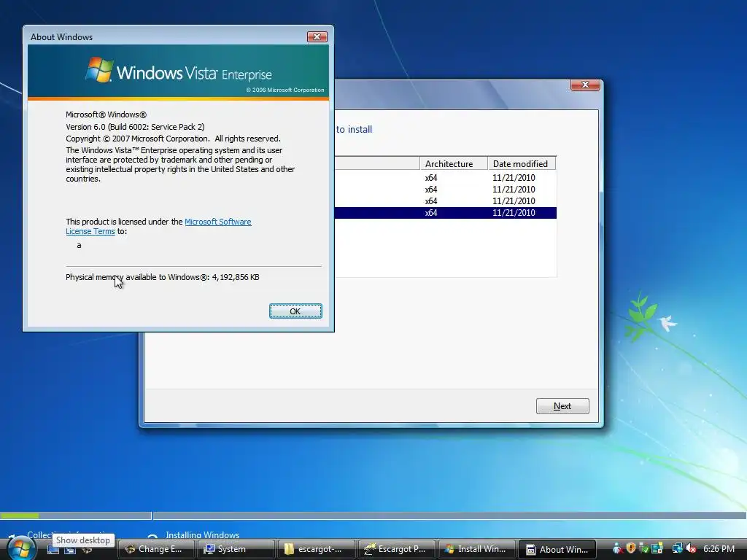This screenshot has height=560, width=747.
Task: Click OK in About Windows dialog
Action: tap(295, 311)
